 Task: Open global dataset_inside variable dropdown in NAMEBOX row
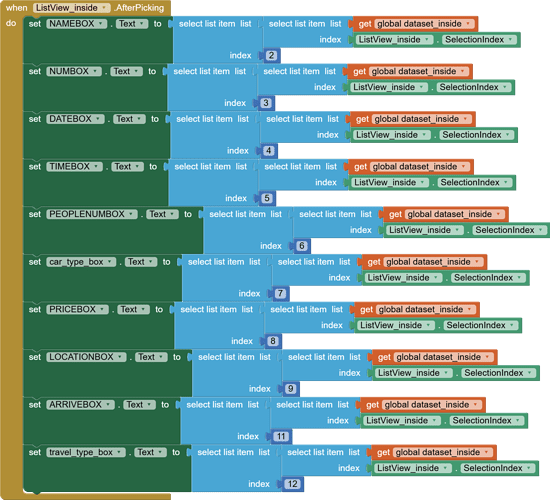click(424, 24)
